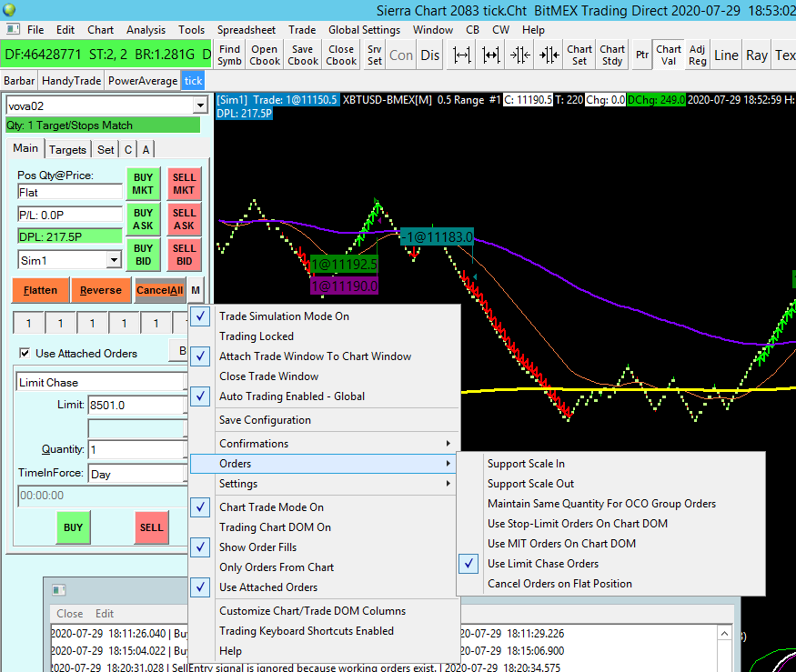Click the Save Chartbook toolbar button

click(303, 55)
